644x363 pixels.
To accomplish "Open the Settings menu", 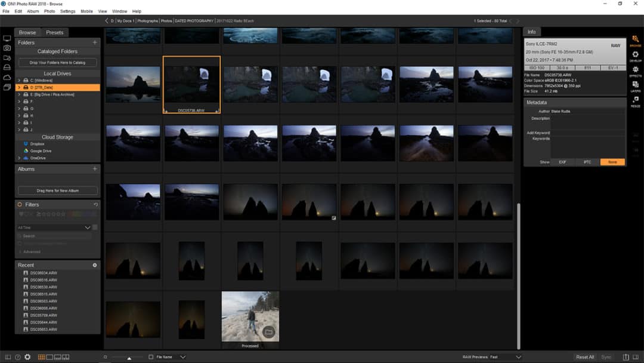I will pyautogui.click(x=68, y=11).
